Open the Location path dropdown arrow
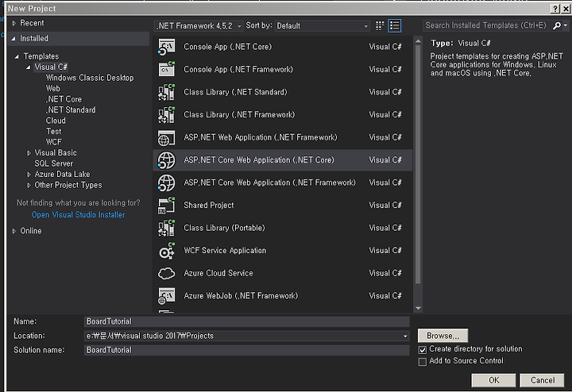 405,336
